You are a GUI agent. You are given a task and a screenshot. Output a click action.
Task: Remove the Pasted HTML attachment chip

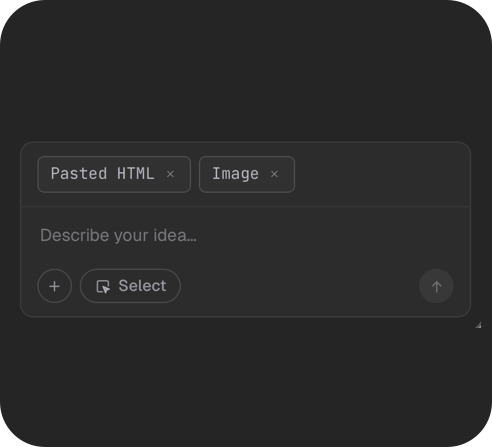click(x=170, y=174)
